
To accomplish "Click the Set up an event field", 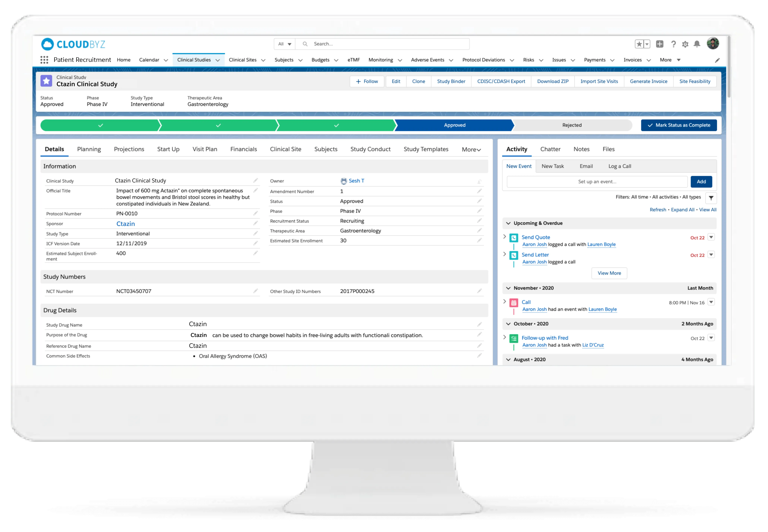I will coord(597,182).
